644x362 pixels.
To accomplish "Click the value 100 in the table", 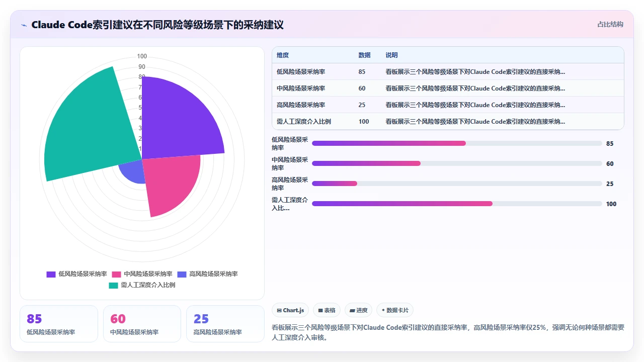I will click(x=364, y=121).
